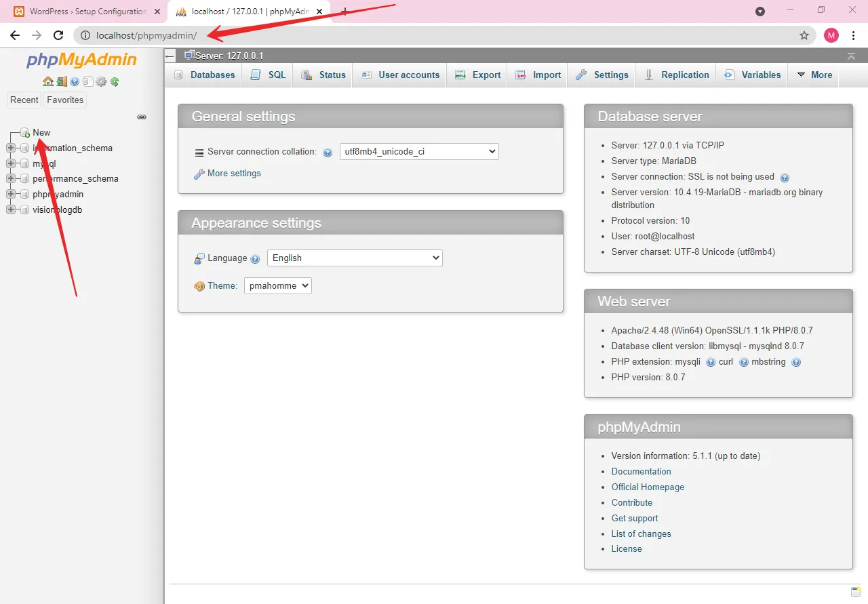This screenshot has width=868, height=604.
Task: Open console icon at bottom right corner
Action: [x=856, y=592]
